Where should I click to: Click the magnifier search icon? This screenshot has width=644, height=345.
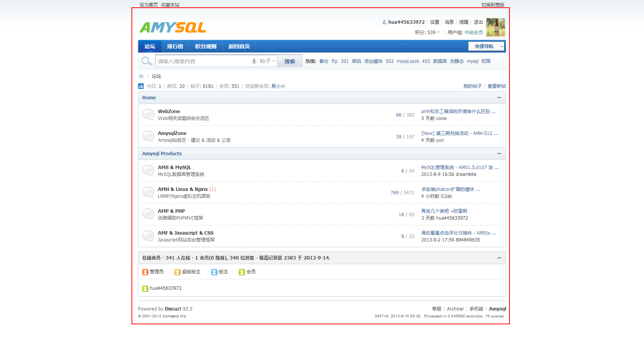point(146,61)
